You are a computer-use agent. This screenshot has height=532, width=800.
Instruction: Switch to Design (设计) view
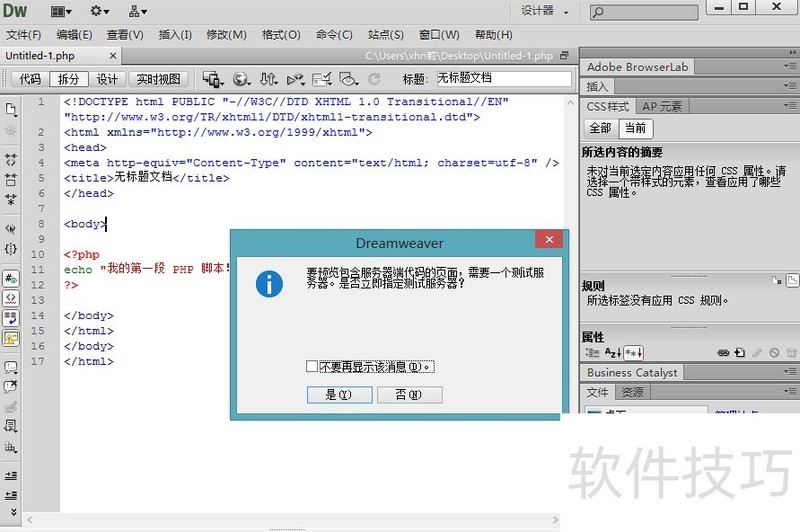[x=107, y=79]
